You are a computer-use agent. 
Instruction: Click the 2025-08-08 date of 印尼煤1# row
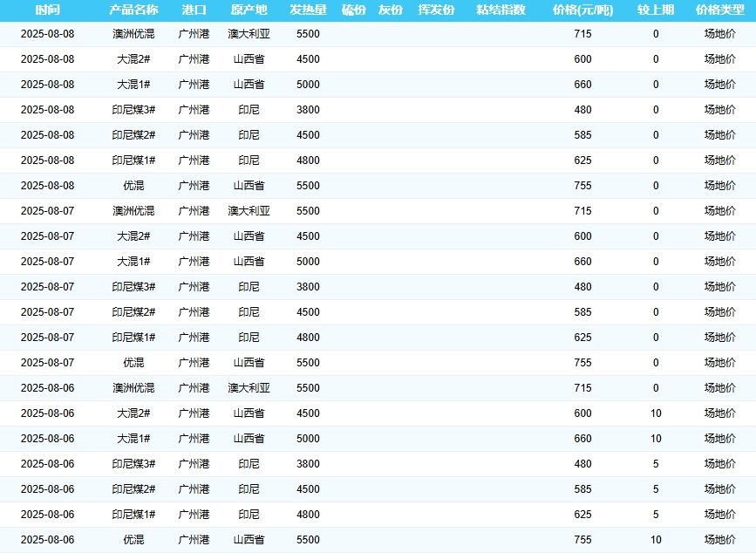coord(47,160)
